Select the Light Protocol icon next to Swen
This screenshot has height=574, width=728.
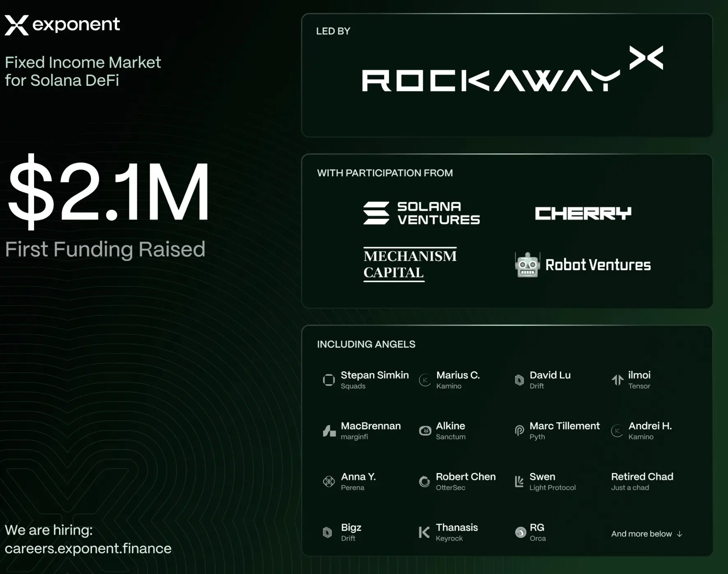pos(519,481)
